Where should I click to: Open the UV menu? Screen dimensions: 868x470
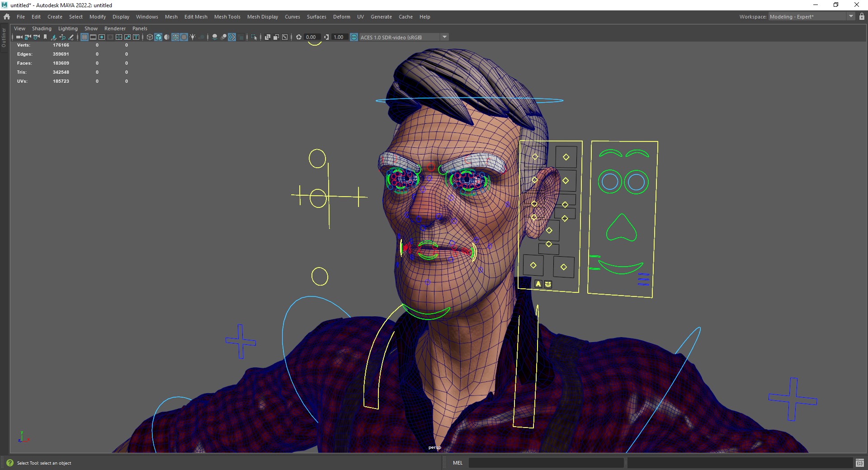tap(360, 17)
